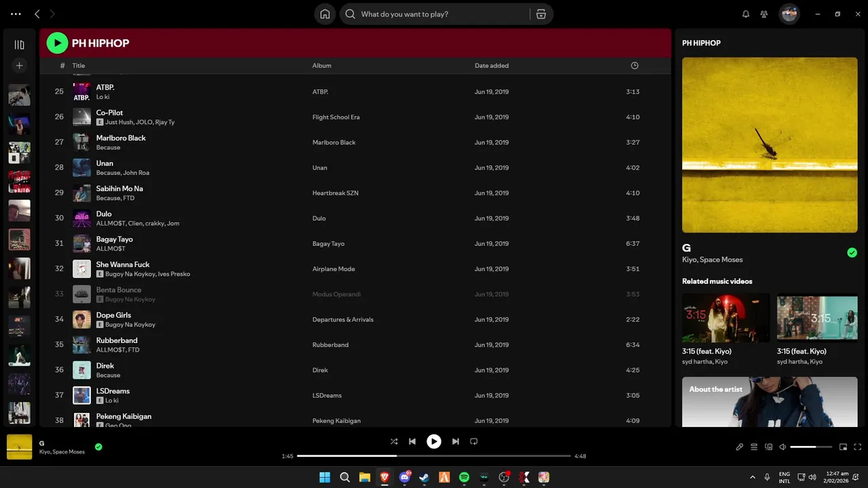868x488 pixels.
Task: Sort by the Title column header
Action: 79,66
